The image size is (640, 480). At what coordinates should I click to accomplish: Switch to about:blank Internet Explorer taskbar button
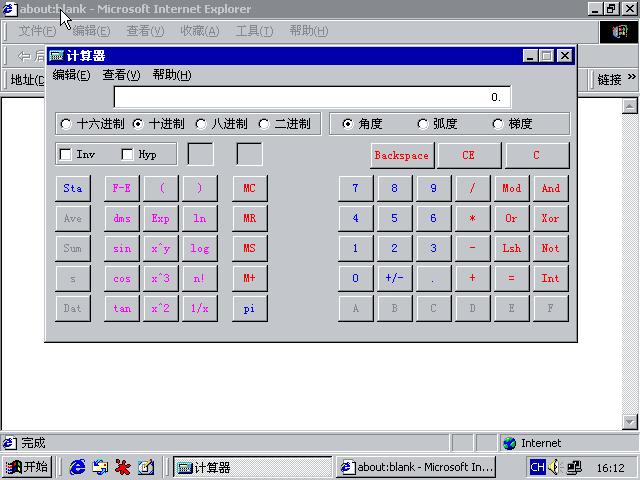416,467
